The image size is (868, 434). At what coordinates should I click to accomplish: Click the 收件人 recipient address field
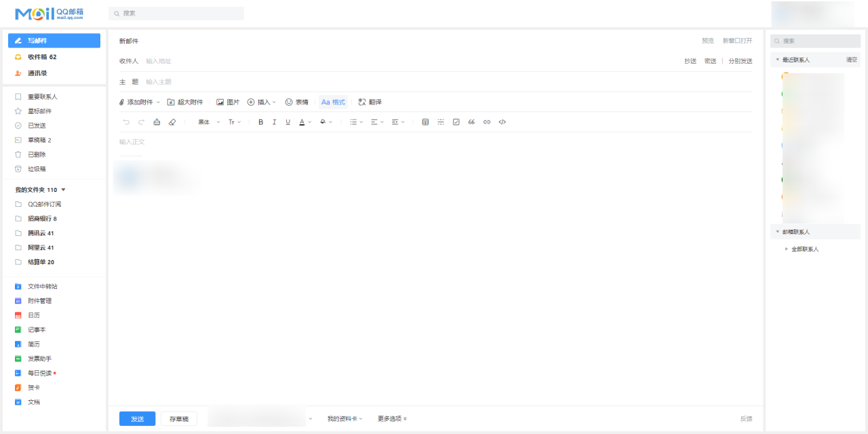click(407, 61)
